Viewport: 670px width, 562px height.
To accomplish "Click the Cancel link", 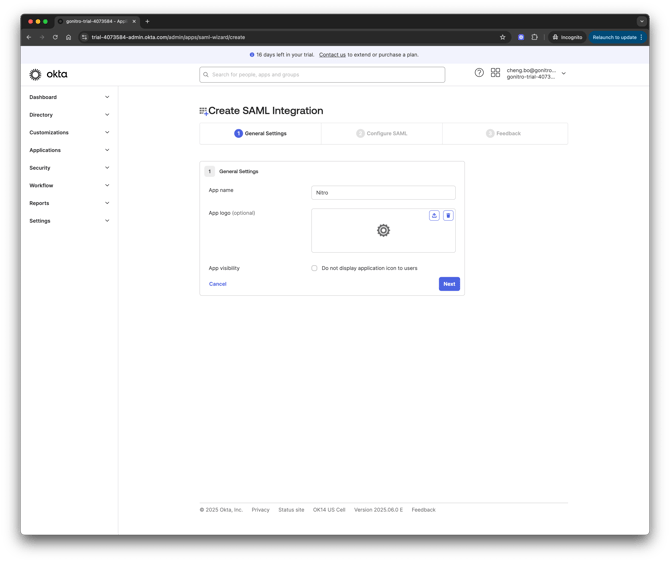I will click(x=217, y=284).
